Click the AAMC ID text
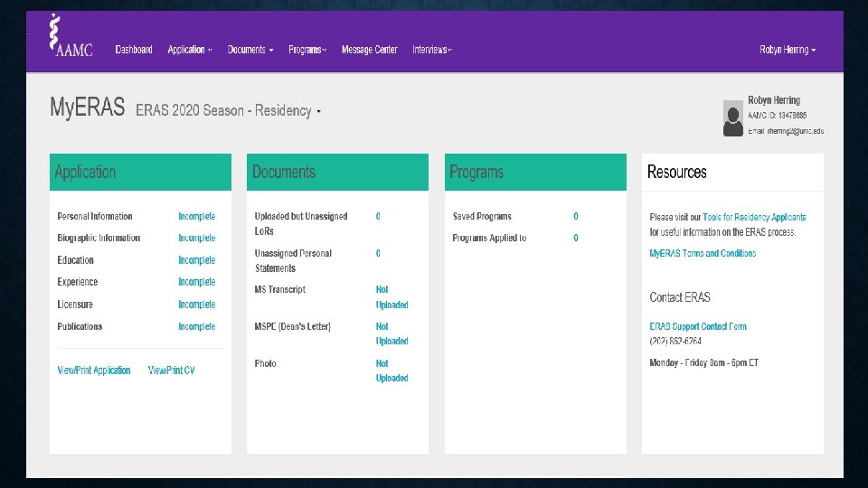868x488 pixels. point(778,116)
